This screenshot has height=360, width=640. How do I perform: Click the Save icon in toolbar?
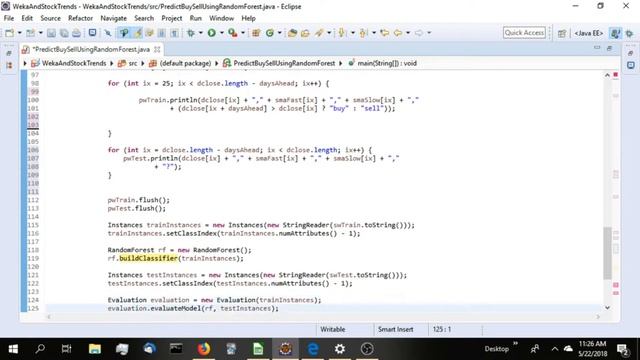(51, 33)
